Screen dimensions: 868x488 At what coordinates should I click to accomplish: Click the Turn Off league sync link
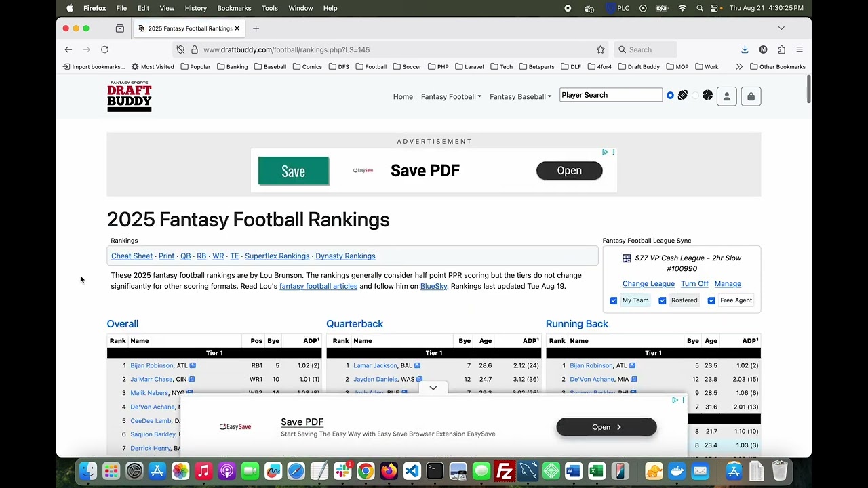pyautogui.click(x=694, y=283)
